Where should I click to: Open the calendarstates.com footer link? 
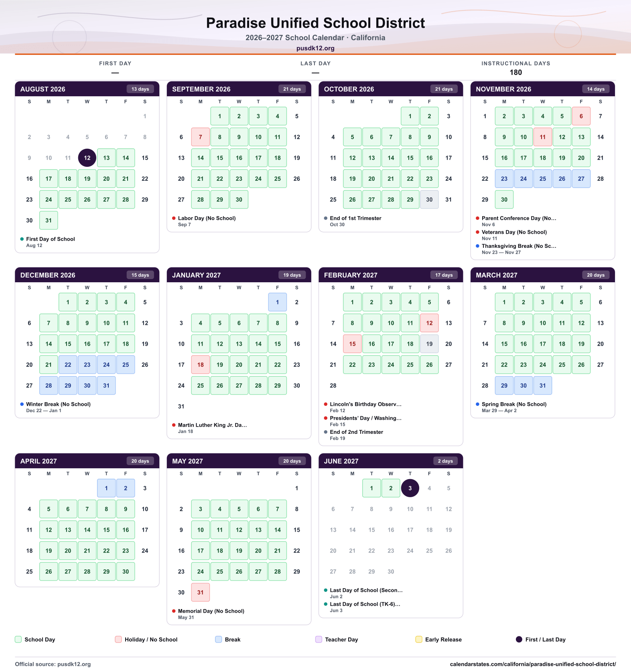click(533, 664)
